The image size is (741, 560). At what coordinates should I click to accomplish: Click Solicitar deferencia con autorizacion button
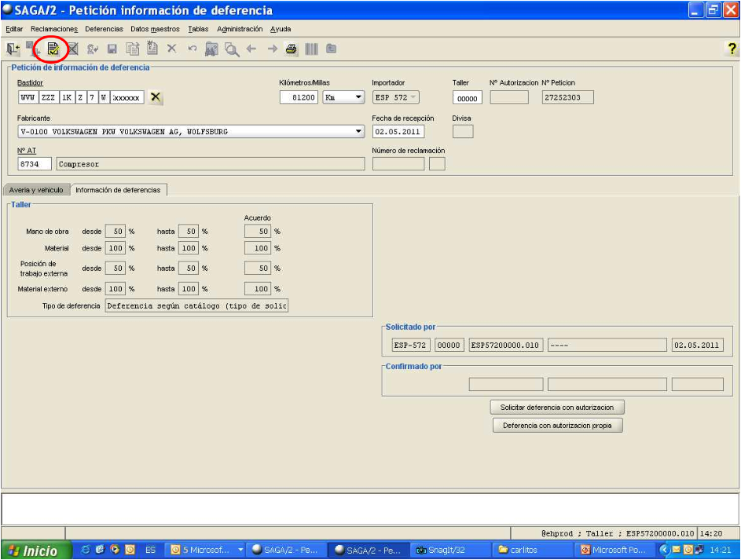point(557,407)
